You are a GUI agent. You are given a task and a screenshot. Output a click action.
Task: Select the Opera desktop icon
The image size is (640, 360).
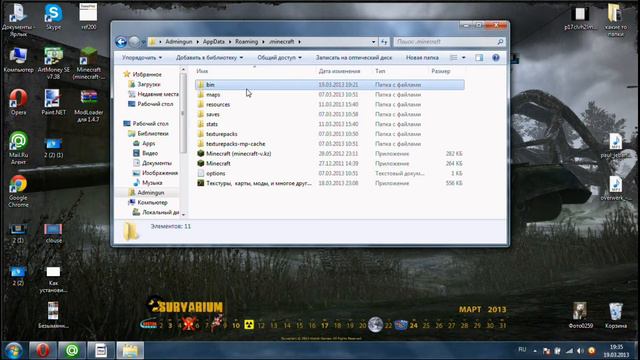click(18, 102)
